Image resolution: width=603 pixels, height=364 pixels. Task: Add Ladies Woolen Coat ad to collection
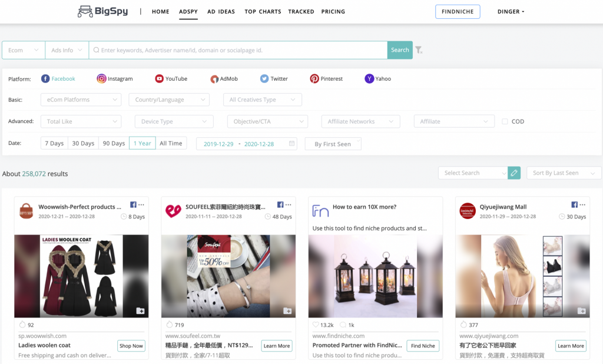click(x=140, y=311)
